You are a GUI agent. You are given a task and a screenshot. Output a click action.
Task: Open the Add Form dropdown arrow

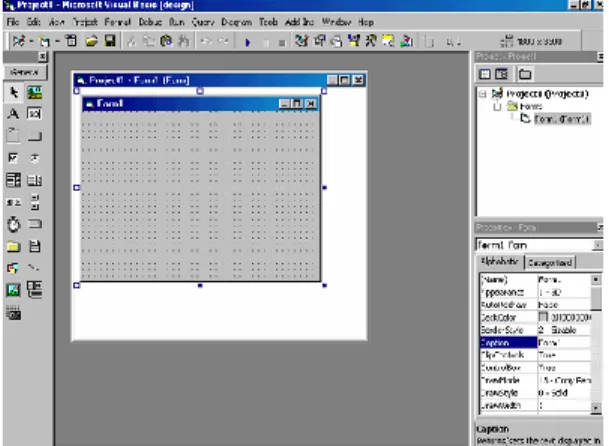(x=57, y=41)
